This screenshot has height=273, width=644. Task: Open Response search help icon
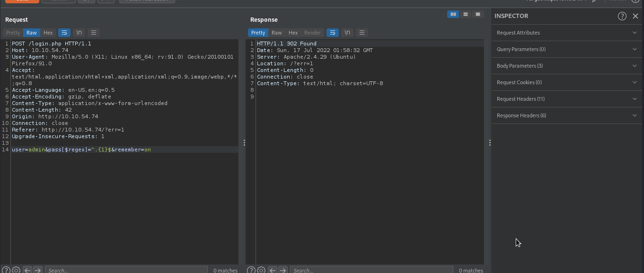click(251, 270)
